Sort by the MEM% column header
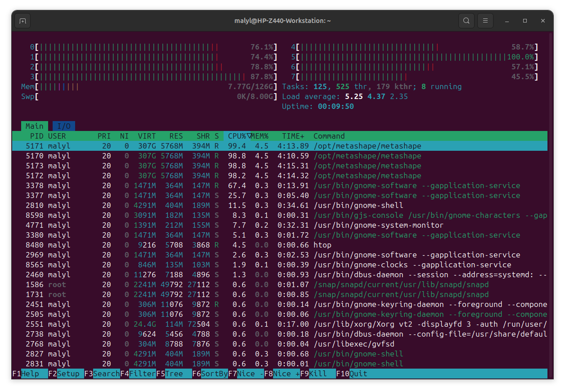Viewport: 565px width, 392px height. tap(260, 136)
